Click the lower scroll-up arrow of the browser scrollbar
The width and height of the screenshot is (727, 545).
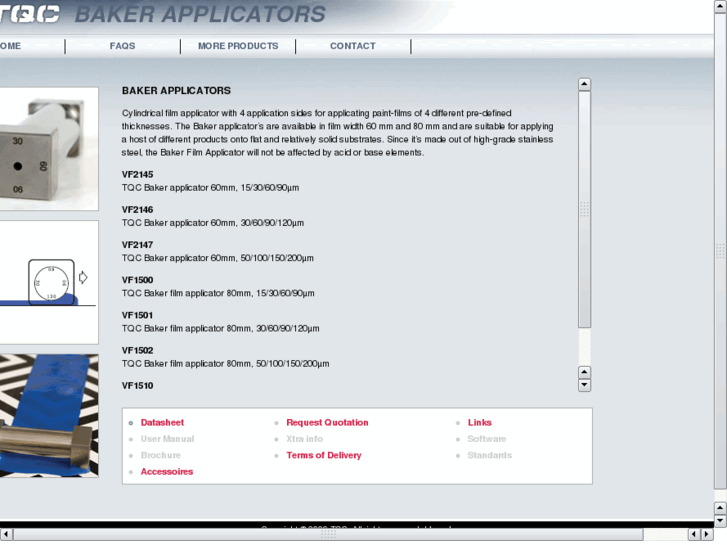point(720,508)
